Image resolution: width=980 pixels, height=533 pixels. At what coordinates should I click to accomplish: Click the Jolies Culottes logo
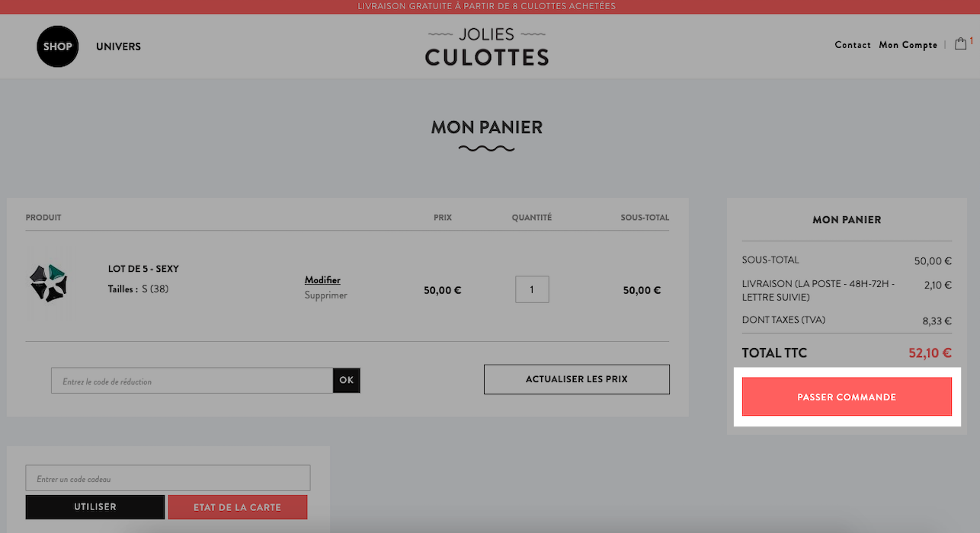pyautogui.click(x=487, y=47)
